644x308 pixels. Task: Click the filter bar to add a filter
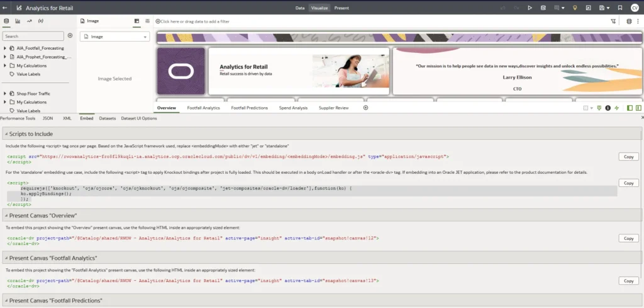(x=192, y=21)
